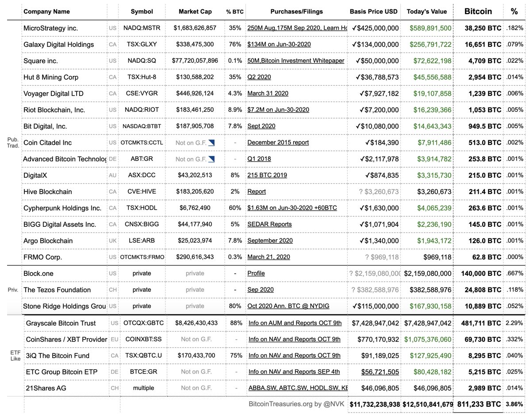
Task: Open the 21Shares ABBA.SW ticker list link
Action: pyautogui.click(x=298, y=388)
